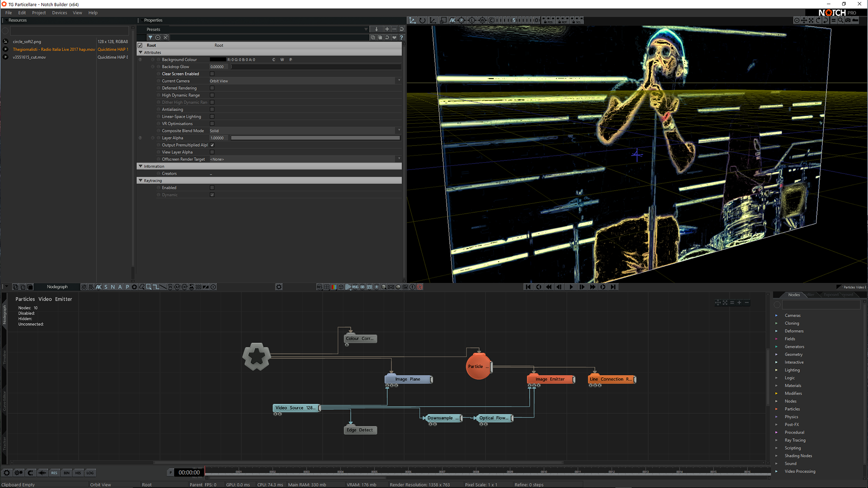868x488 pixels.
Task: Toggle the ROT lock in viewport toolbar
Action: [562, 20]
